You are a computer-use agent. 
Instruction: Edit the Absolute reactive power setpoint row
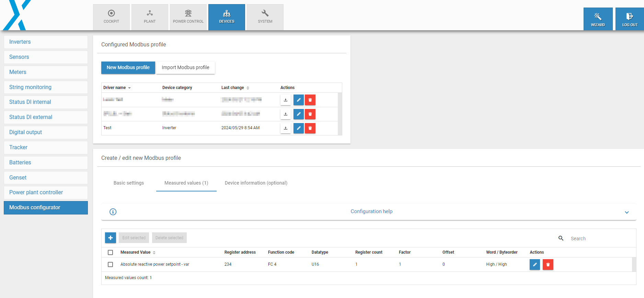535,265
